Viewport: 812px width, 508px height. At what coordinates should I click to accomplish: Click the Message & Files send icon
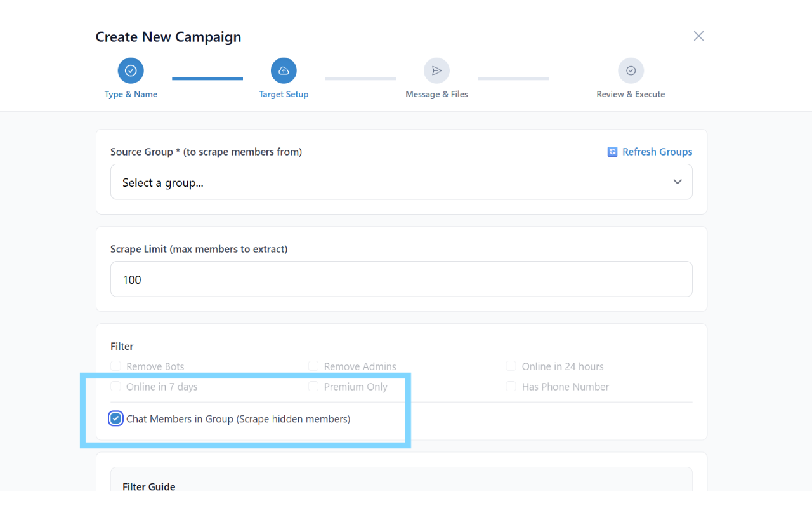click(x=436, y=70)
